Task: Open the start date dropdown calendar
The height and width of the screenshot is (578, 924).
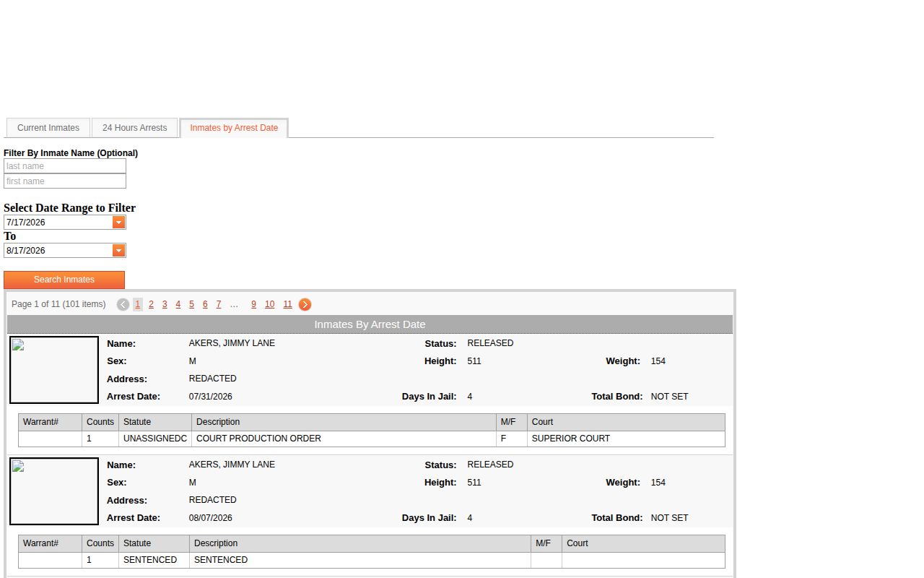Action: coord(119,223)
